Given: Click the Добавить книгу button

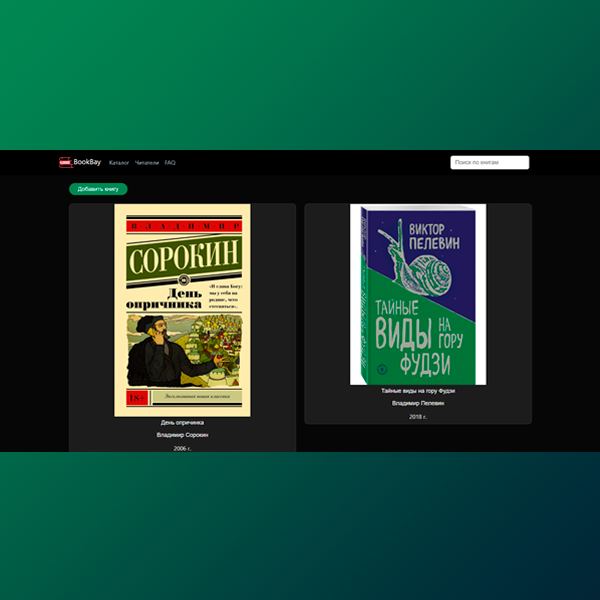Looking at the screenshot, I should coord(98,189).
